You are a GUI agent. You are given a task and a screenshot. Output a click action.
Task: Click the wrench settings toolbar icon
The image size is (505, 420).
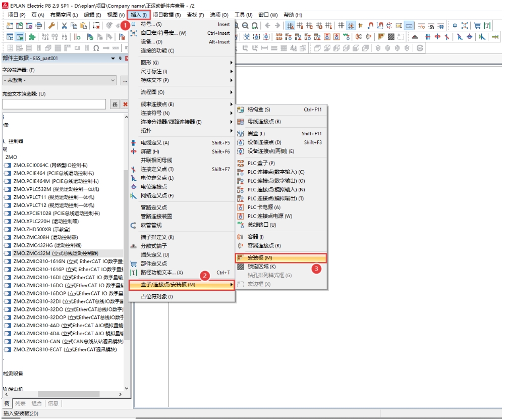point(51,25)
